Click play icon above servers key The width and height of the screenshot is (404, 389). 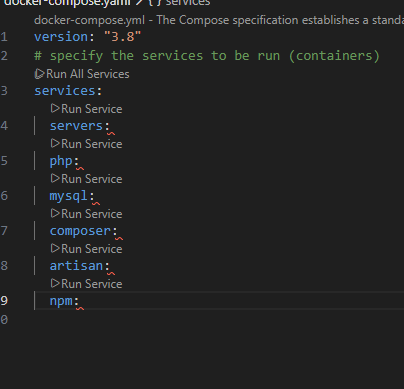[x=55, y=108]
